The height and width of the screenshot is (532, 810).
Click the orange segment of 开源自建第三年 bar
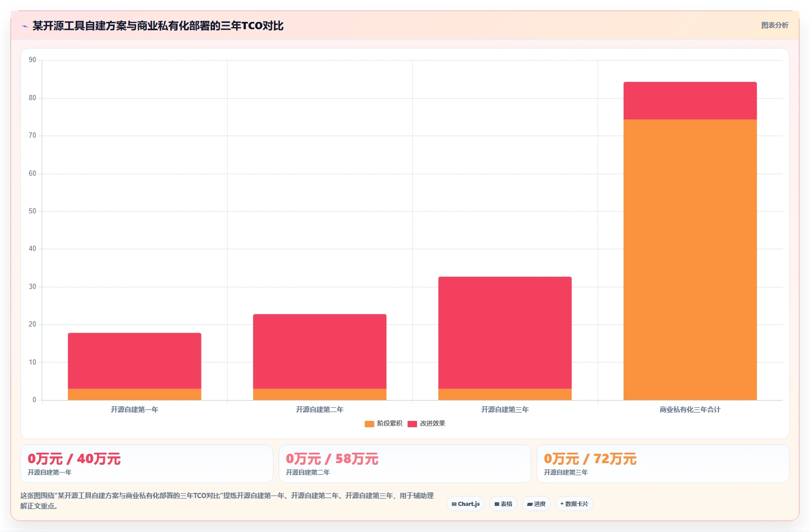click(505, 394)
